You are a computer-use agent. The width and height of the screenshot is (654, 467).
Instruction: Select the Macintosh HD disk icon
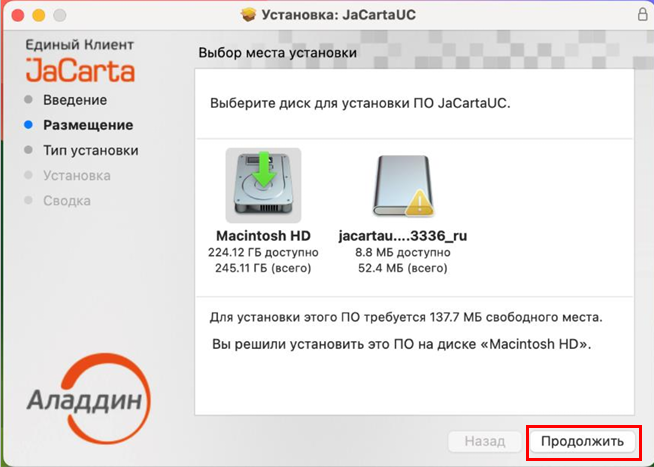(x=263, y=185)
